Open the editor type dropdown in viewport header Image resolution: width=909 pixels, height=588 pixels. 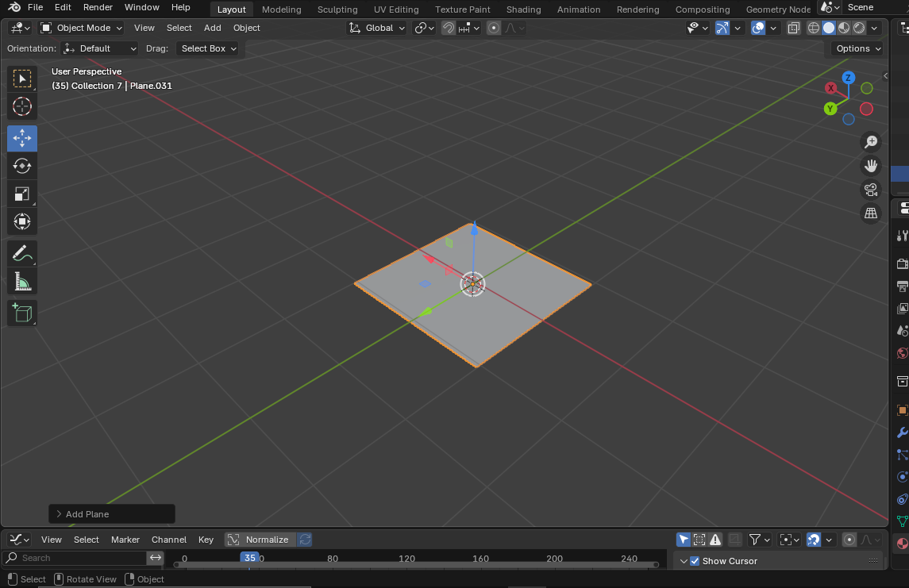[21, 28]
